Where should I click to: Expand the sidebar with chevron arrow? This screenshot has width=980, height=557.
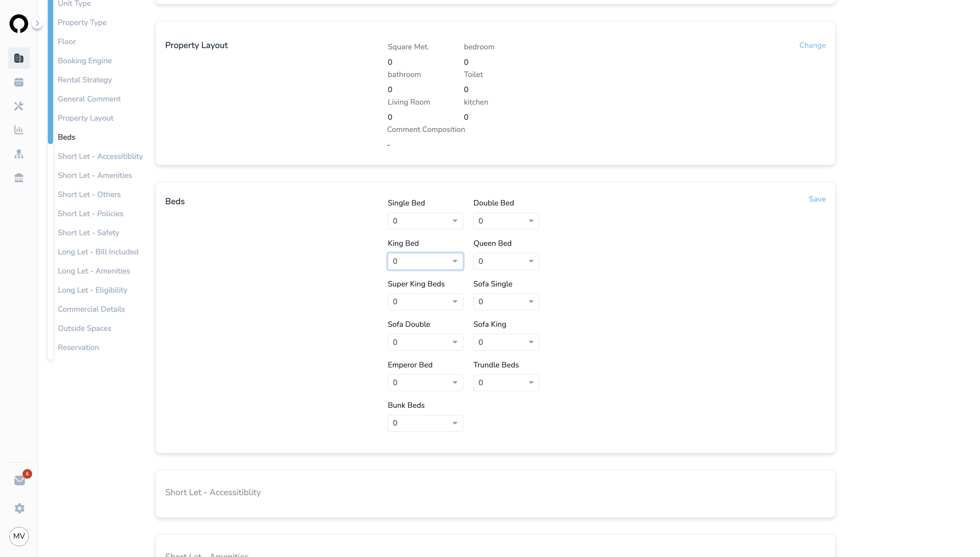coord(37,23)
